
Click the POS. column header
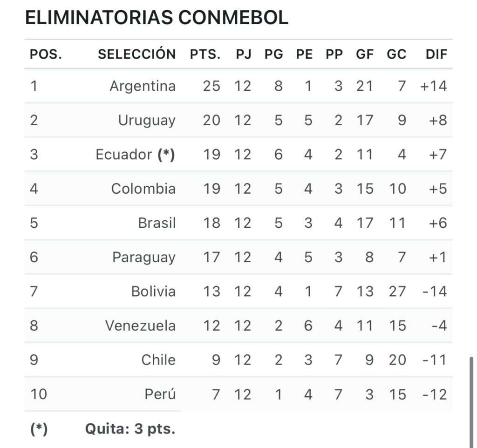coord(46,54)
